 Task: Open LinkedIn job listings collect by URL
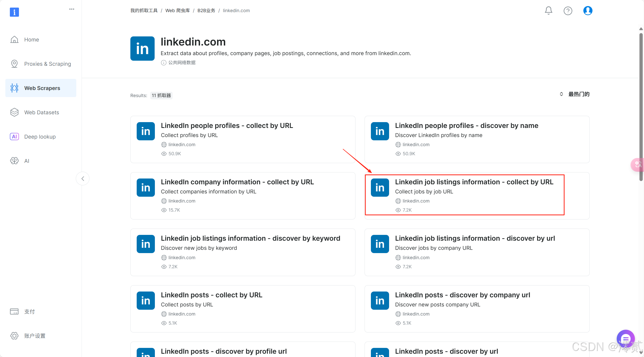[474, 182]
